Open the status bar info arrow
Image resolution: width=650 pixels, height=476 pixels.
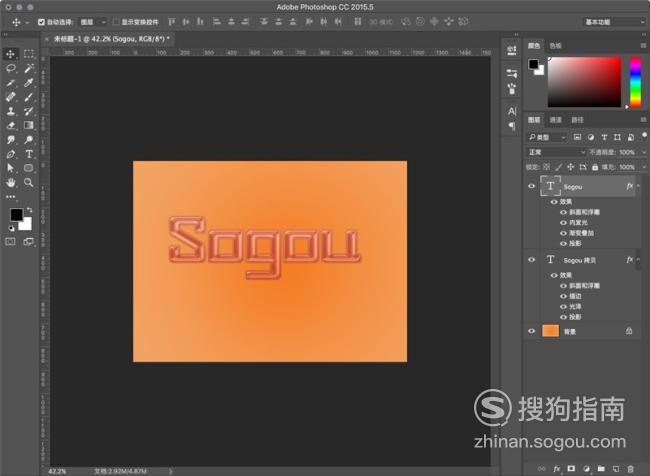coord(170,471)
